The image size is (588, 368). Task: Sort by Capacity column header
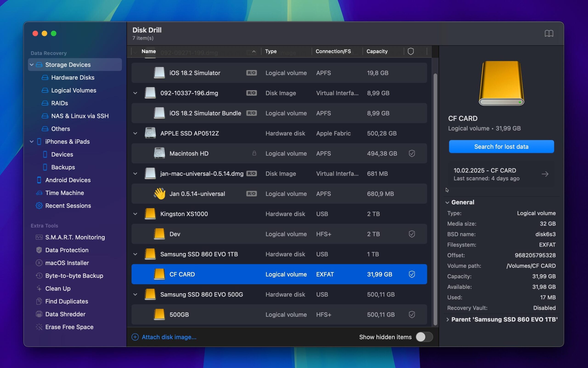pyautogui.click(x=377, y=51)
